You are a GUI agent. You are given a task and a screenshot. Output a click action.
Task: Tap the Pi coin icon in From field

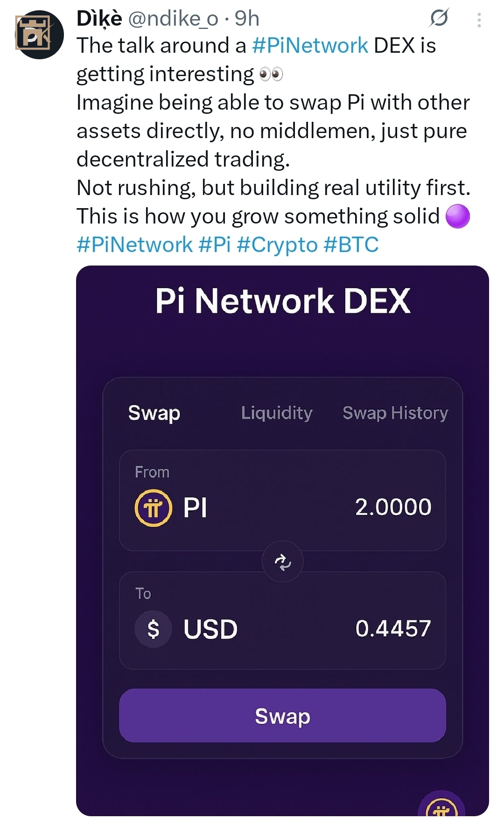[153, 508]
